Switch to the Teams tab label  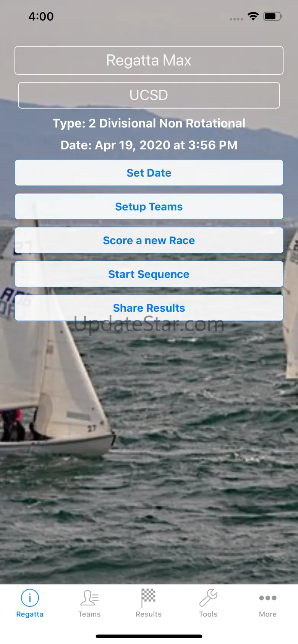[89, 614]
